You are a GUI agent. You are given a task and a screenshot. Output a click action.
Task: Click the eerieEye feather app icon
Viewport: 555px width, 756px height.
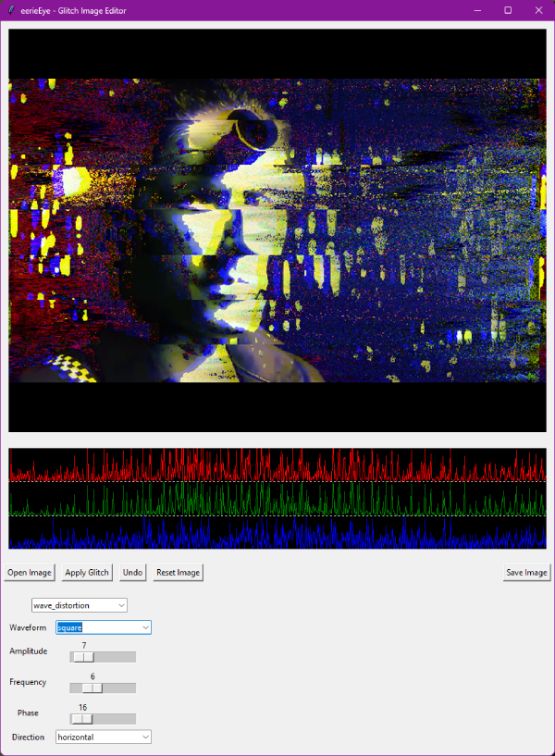(11, 10)
